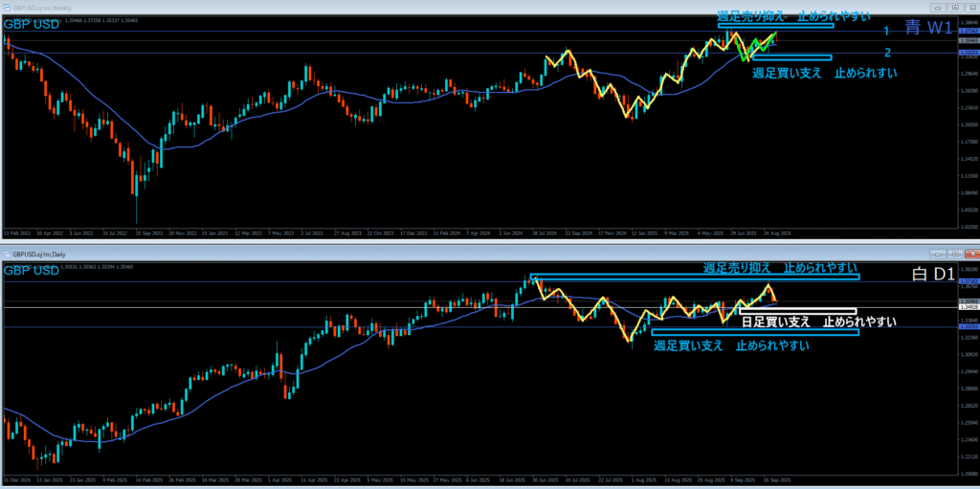
Task: Select the number '1' label on Weekly chart
Action: click(886, 32)
